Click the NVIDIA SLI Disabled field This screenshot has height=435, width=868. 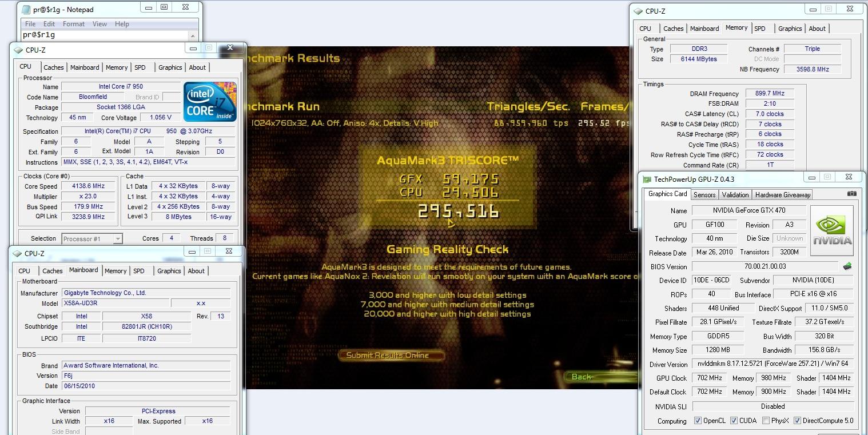tap(773, 406)
